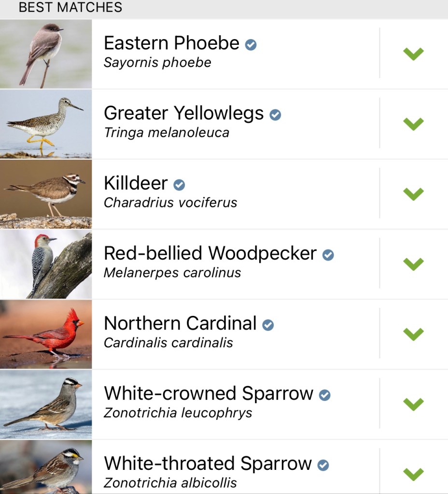The width and height of the screenshot is (448, 494).
Task: Tap the verified badge beside White-crowned Sparrow
Action: tap(325, 395)
